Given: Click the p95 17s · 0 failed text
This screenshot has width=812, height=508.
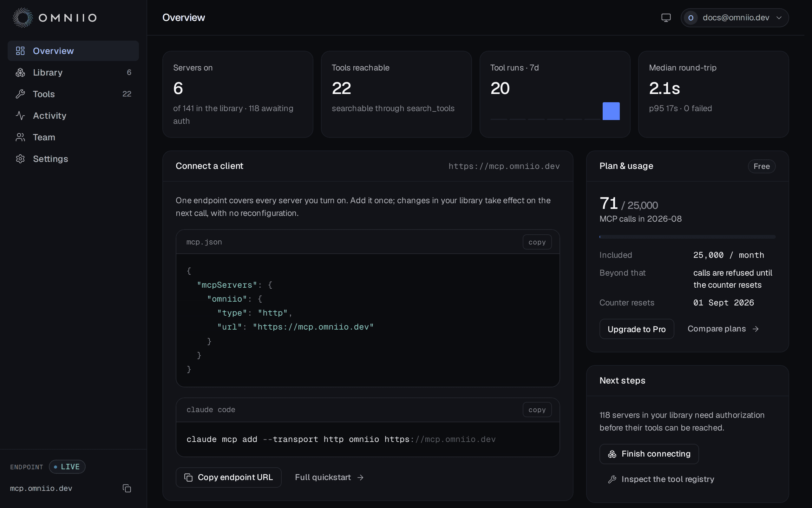Looking at the screenshot, I should [680, 108].
